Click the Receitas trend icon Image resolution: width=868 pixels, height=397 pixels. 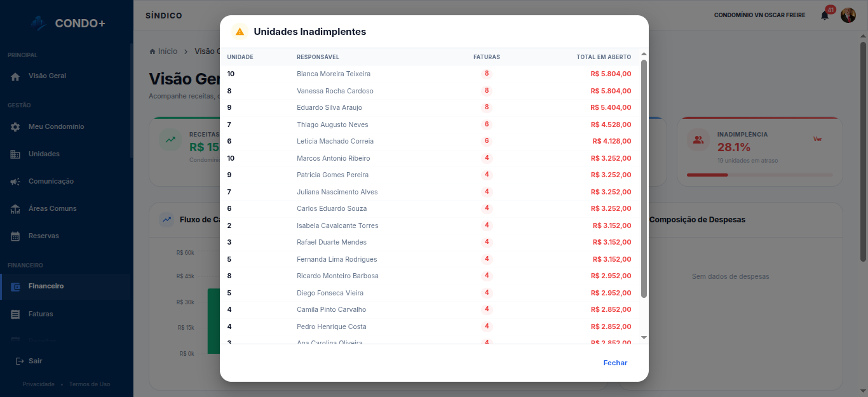point(170,140)
